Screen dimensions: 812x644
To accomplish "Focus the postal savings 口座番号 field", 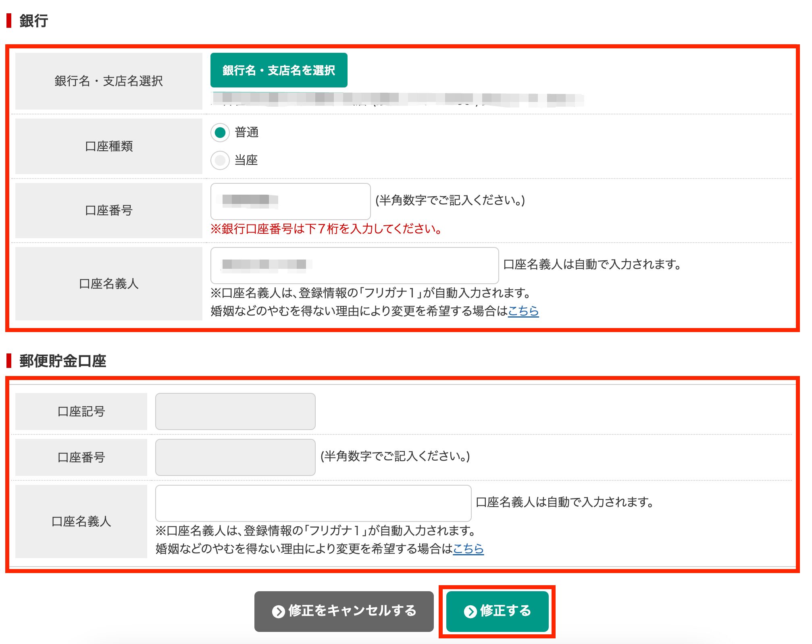I will tap(235, 457).
